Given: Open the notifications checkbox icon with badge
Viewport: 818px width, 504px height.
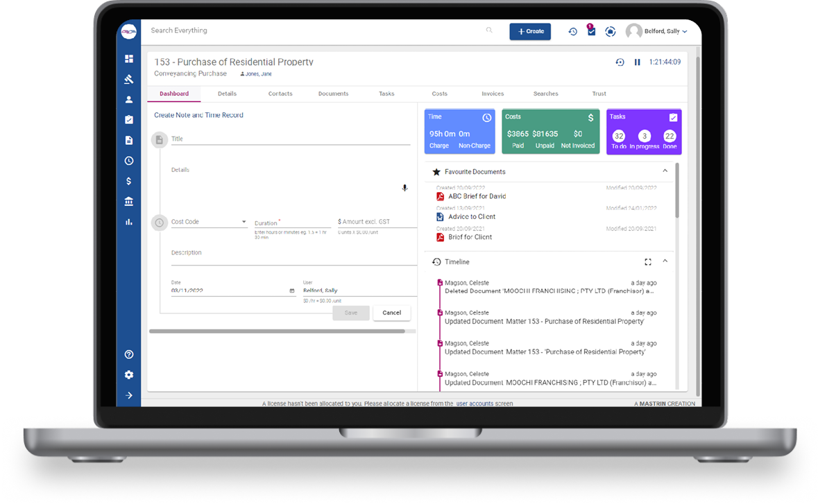Looking at the screenshot, I should point(590,31).
